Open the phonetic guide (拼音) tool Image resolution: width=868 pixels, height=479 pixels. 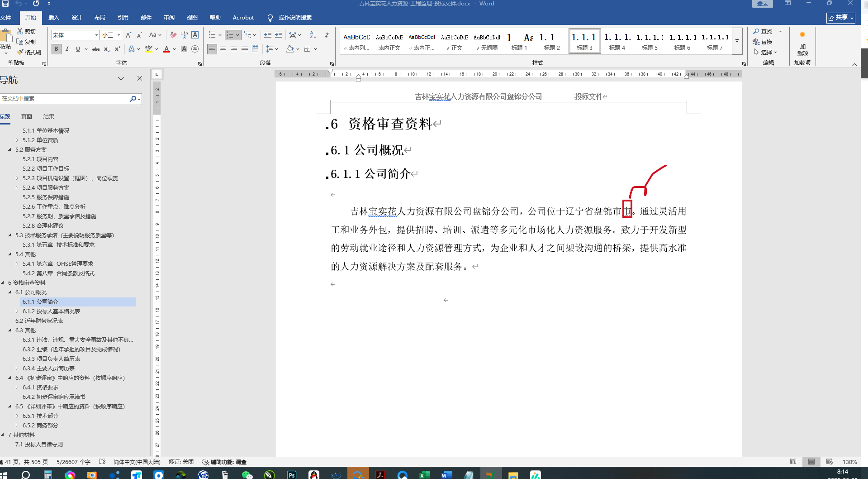coord(184,35)
